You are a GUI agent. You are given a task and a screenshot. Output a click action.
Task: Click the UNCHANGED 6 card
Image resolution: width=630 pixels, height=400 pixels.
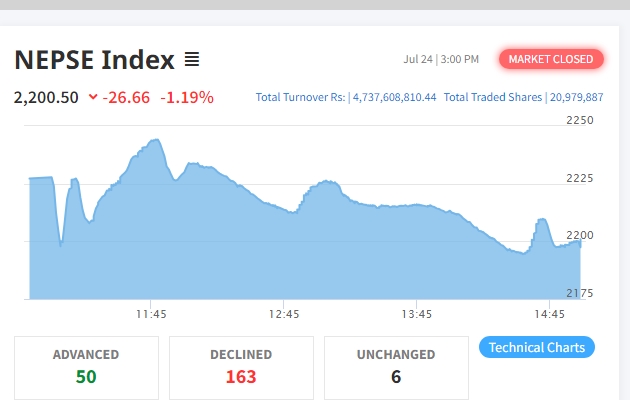point(396,366)
